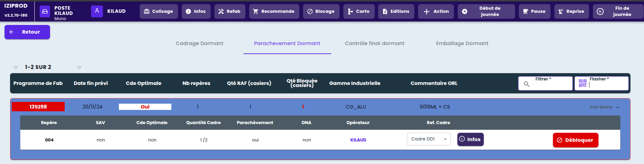Click the CG_ALU gamme value
Viewport: 644px width, 164px height.
tap(356, 107)
